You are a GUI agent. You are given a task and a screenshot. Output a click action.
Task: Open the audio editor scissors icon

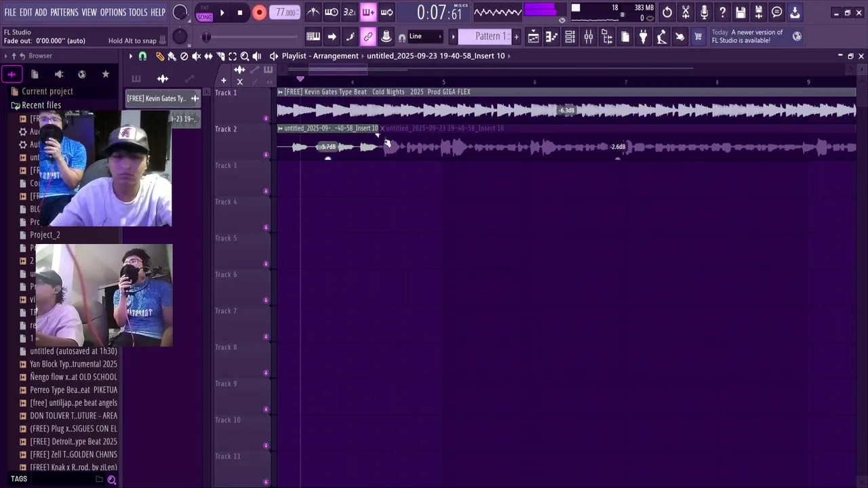click(x=686, y=12)
